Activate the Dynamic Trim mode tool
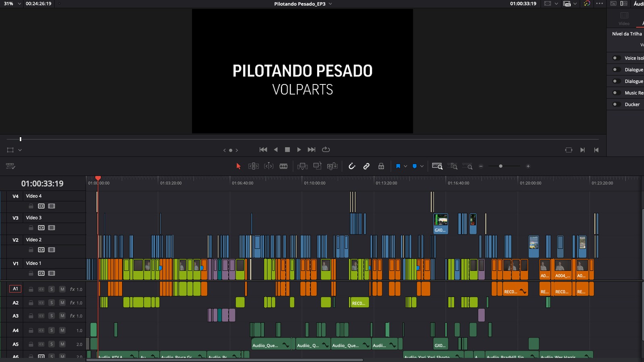Image resolution: width=644 pixels, height=362 pixels. coord(268,166)
